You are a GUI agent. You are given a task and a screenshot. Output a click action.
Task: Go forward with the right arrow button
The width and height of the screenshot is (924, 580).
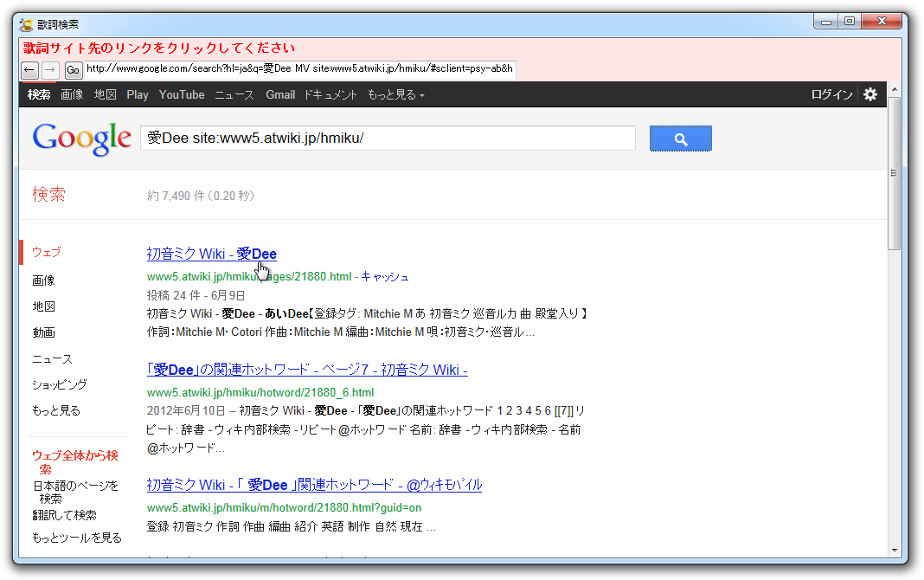point(50,70)
